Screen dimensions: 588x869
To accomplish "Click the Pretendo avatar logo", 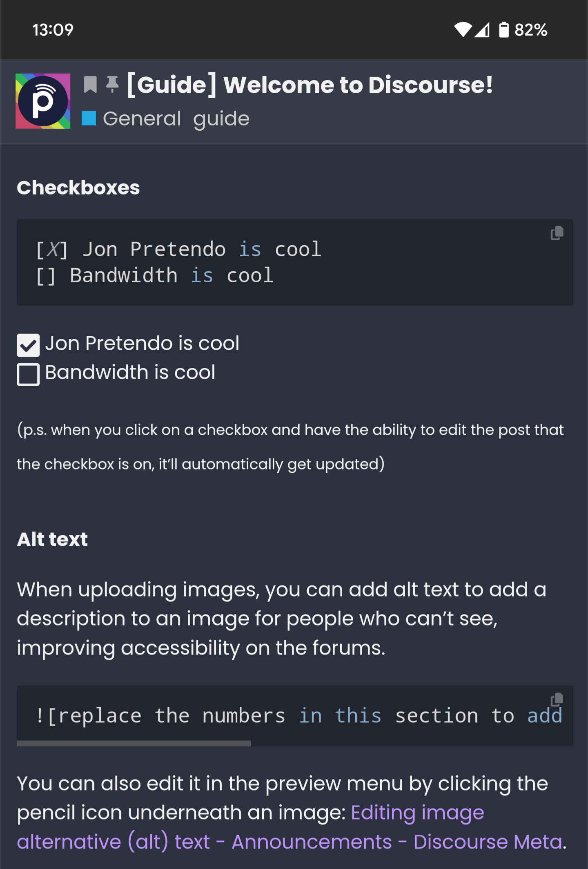I will coord(42,101).
